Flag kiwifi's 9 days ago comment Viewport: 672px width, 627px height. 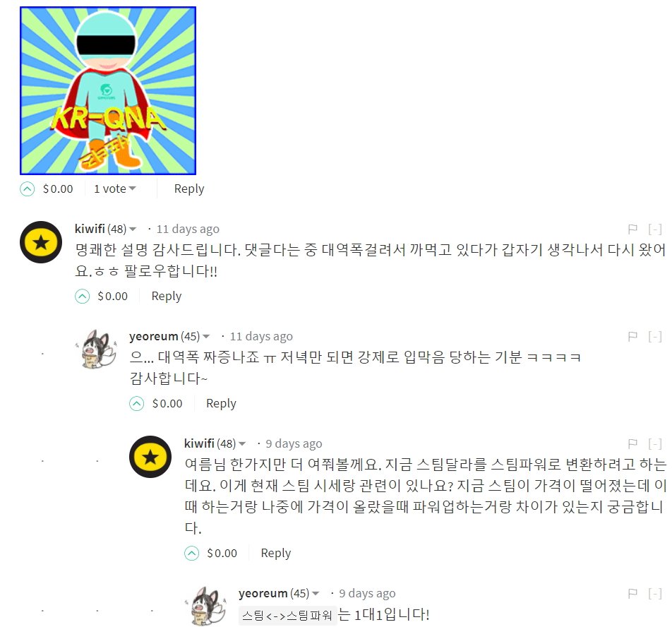pyautogui.click(x=632, y=443)
